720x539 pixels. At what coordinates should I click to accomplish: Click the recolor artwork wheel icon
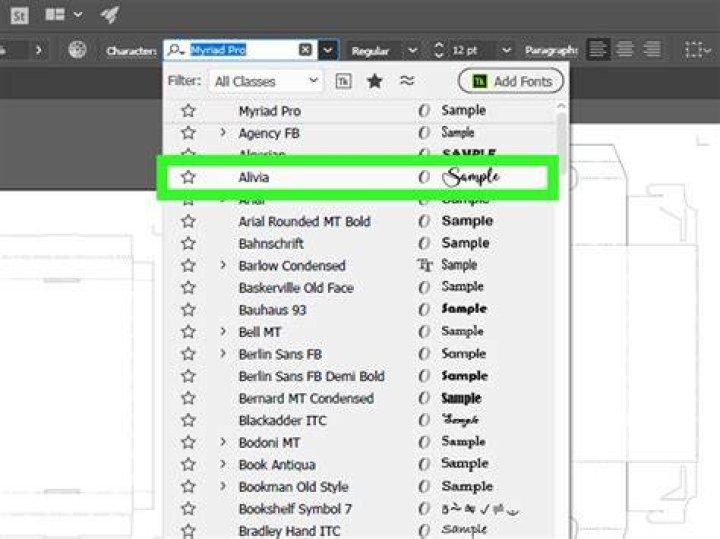click(77, 50)
